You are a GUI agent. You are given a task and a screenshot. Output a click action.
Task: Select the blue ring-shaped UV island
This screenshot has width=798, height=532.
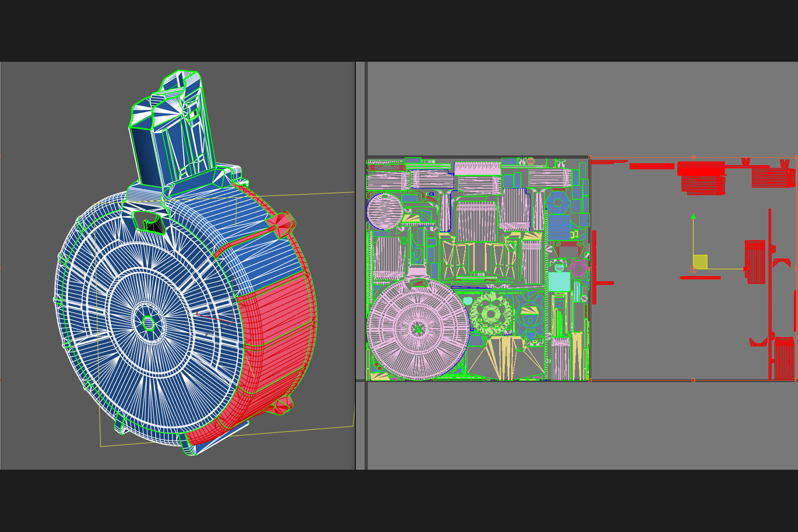tap(558, 202)
